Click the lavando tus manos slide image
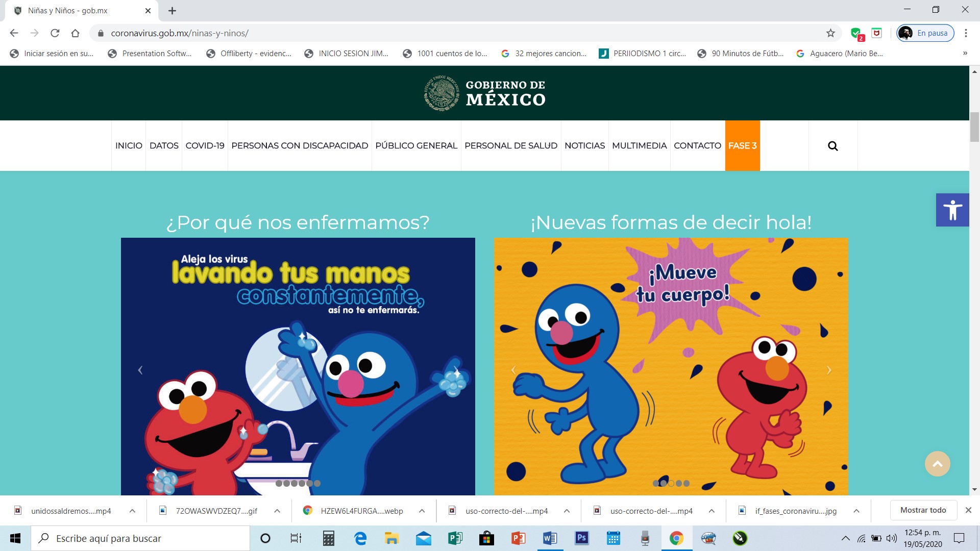Screen dimensions: 980x551 pyautogui.click(x=298, y=366)
